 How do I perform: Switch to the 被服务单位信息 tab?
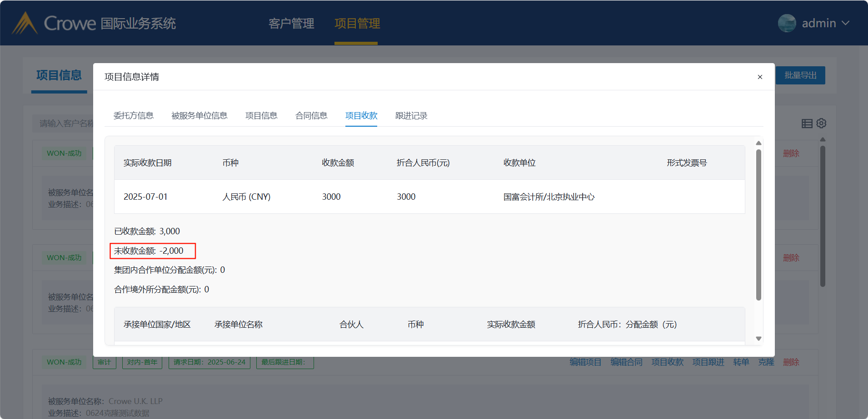coord(199,116)
